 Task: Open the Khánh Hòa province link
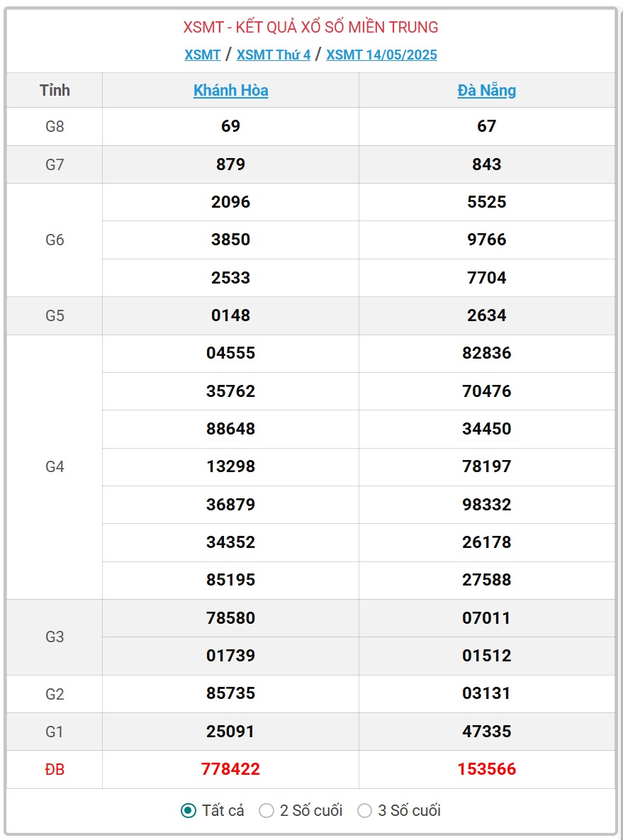231,90
